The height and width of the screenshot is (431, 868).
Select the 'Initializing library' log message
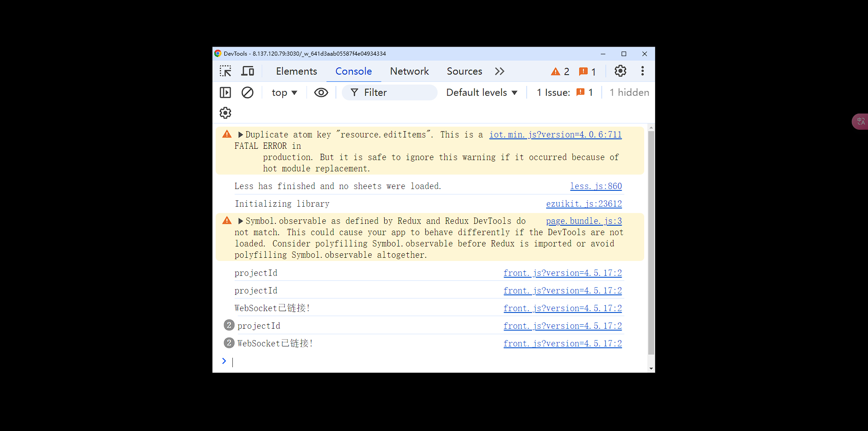(282, 204)
